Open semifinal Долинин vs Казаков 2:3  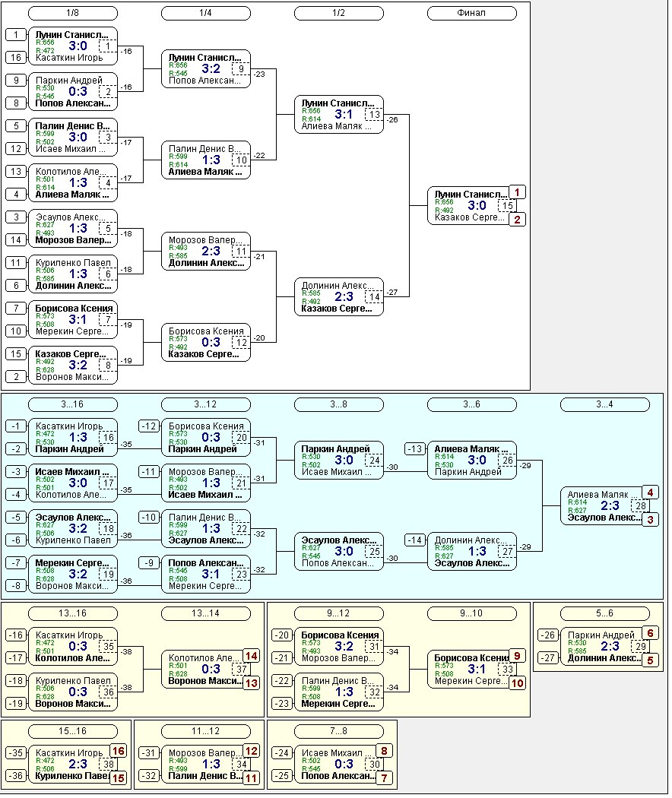coord(338,296)
